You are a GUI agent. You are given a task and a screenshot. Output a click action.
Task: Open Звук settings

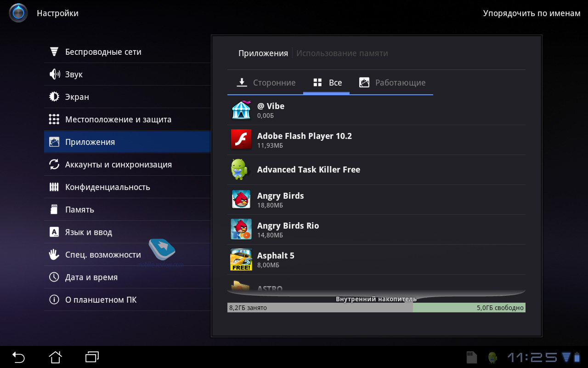[127, 74]
